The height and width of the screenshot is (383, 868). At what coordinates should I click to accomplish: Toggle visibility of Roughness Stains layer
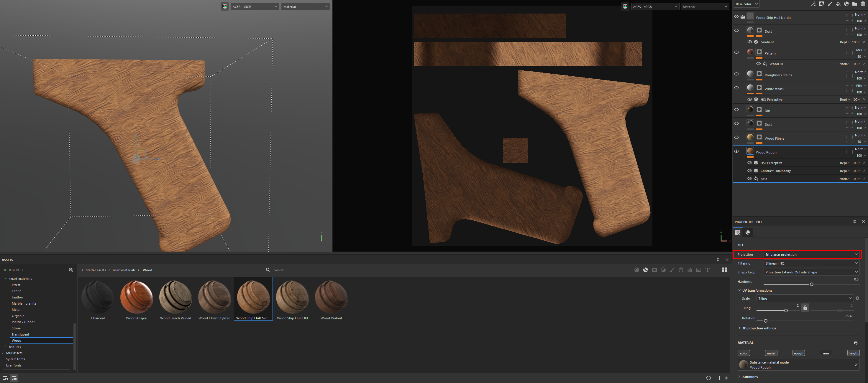click(x=736, y=74)
